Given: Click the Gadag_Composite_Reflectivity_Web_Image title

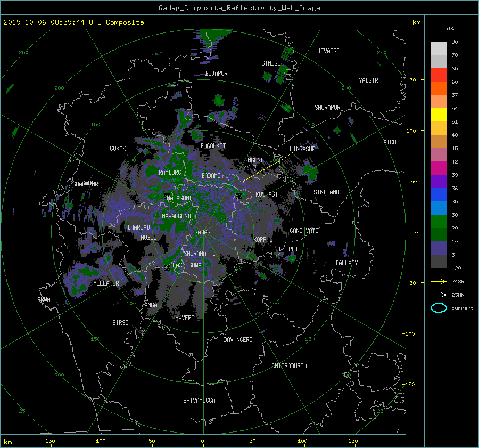Looking at the screenshot, I should click(x=239, y=8).
